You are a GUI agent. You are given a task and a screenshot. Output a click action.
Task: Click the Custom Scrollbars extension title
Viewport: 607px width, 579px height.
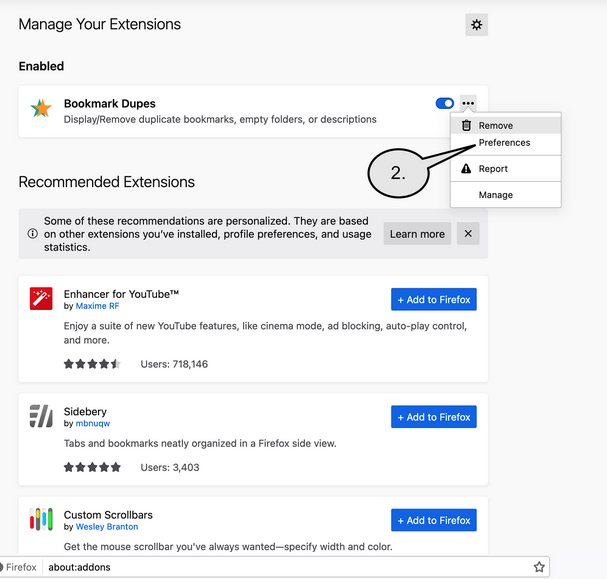click(x=108, y=515)
